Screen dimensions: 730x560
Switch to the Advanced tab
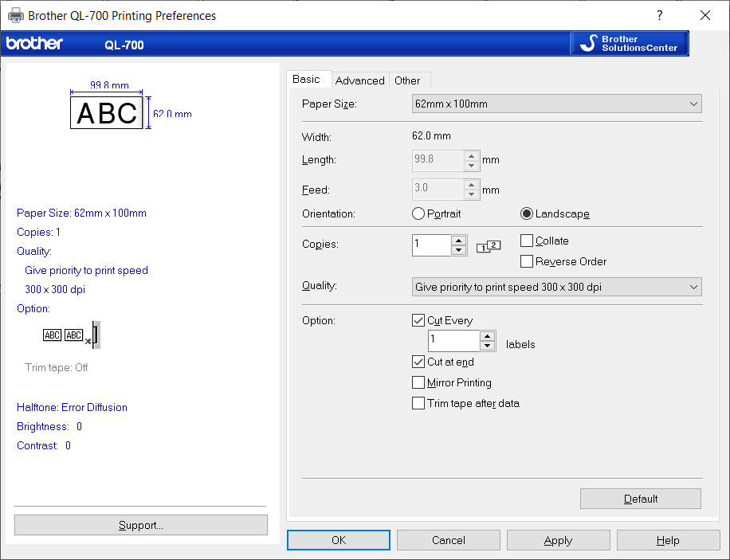point(359,80)
